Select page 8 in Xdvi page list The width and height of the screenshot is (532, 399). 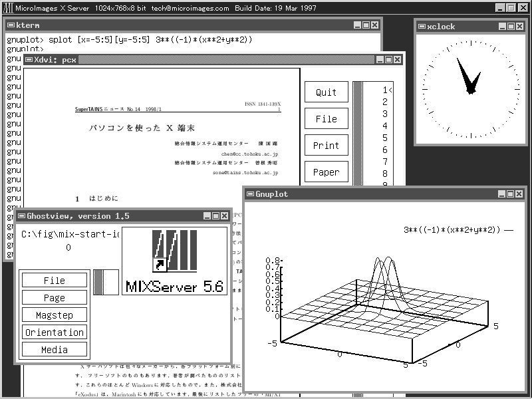(385, 174)
